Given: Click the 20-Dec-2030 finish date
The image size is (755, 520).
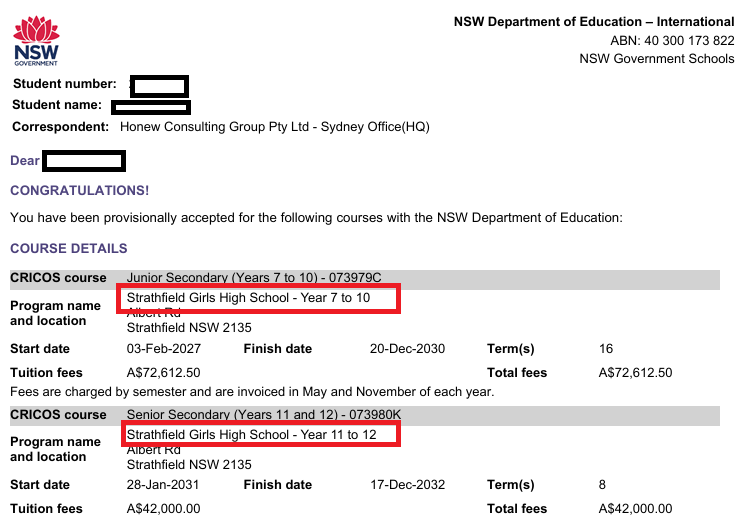Looking at the screenshot, I should (x=407, y=349).
